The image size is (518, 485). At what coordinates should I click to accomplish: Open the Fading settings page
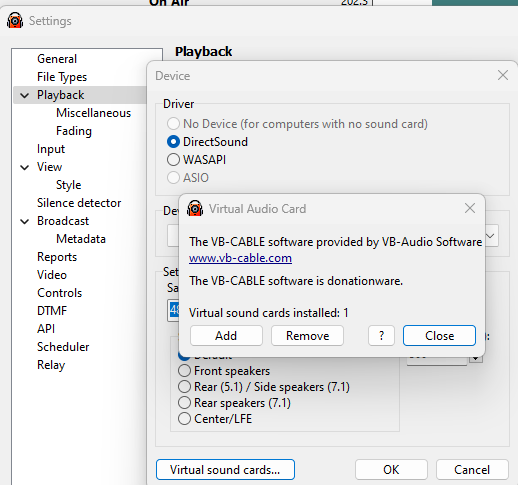tap(74, 131)
